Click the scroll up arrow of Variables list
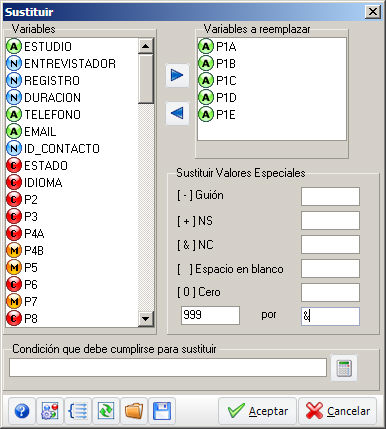386x429 pixels. (146, 46)
